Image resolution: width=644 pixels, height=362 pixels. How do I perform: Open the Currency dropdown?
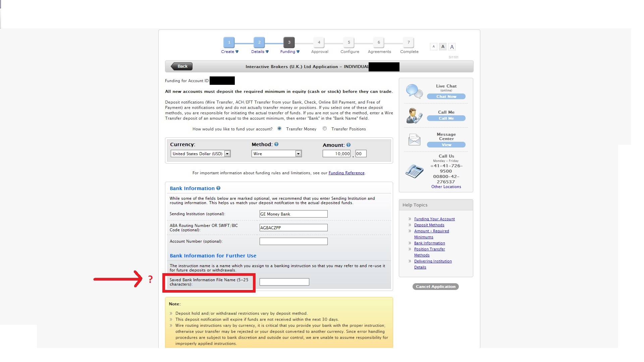click(x=201, y=154)
